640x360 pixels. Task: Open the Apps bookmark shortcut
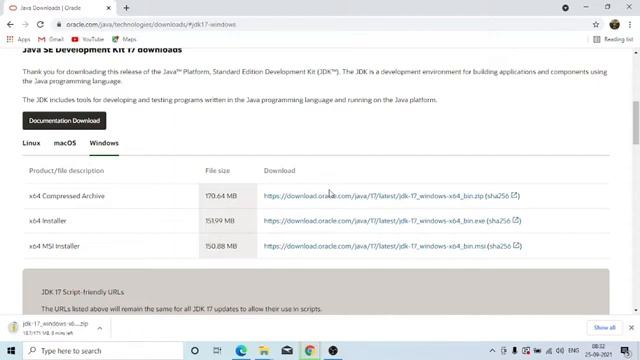[18, 39]
